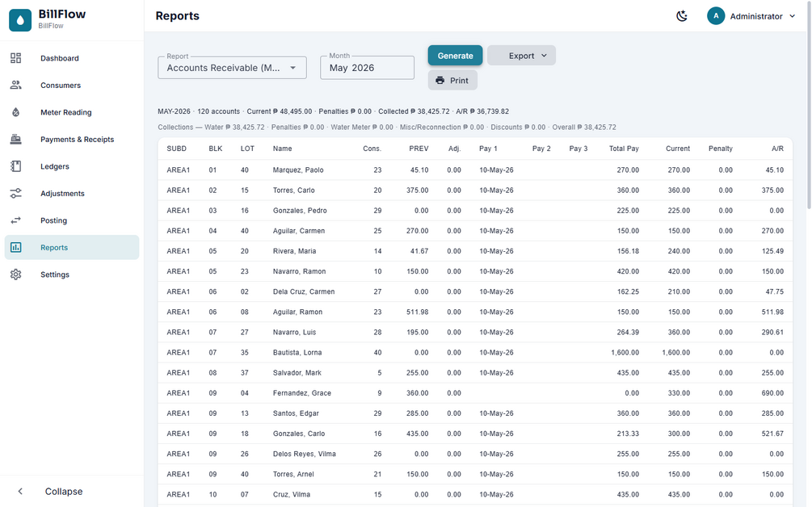Viewport: 812px width, 507px height.
Task: Open Dashboard grid icon in sidebar
Action: 16,58
